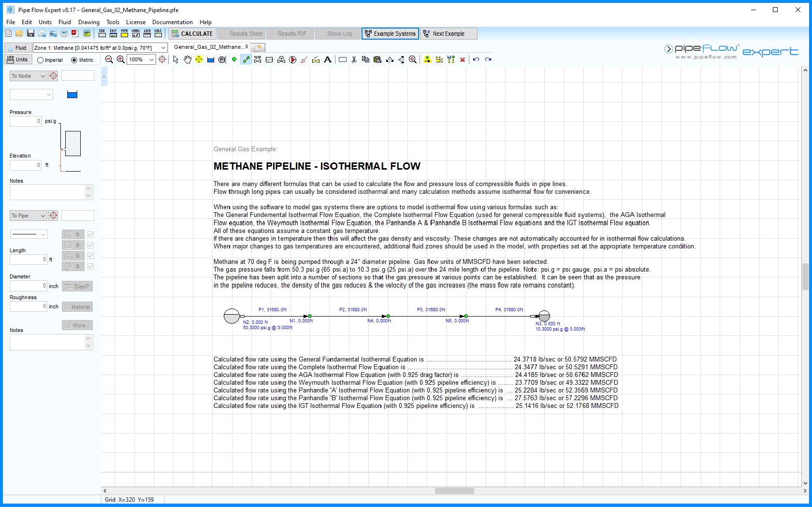Load the Next Example
812x507 pixels.
[449, 33]
